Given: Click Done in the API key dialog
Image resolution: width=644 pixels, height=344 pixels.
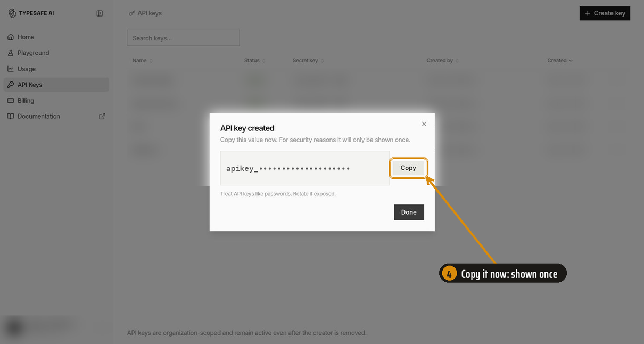Looking at the screenshot, I should pyautogui.click(x=409, y=212).
